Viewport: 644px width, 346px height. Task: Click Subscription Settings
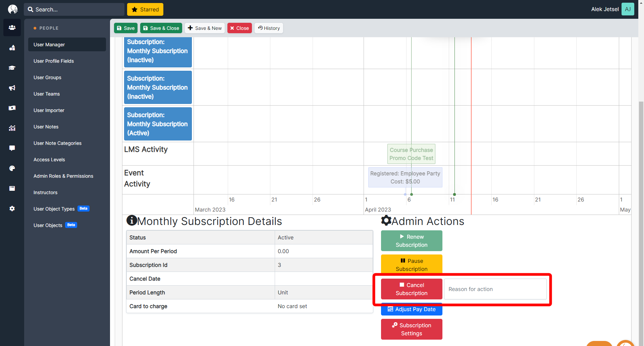pyautogui.click(x=412, y=329)
